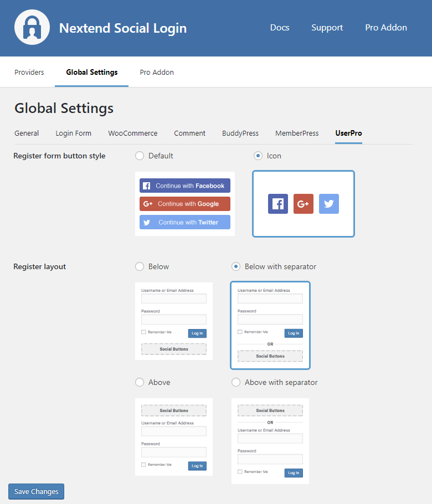Select the Default button style radio
The width and height of the screenshot is (432, 504).
140,156
